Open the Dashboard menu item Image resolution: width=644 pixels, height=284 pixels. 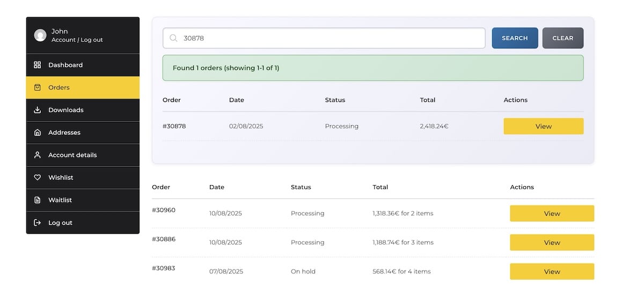coord(83,65)
